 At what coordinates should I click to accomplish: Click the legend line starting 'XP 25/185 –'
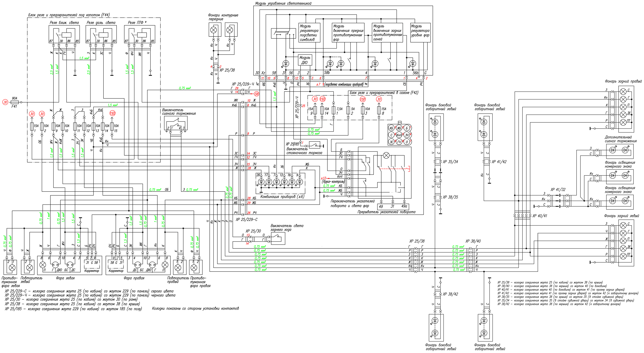tap(73, 309)
